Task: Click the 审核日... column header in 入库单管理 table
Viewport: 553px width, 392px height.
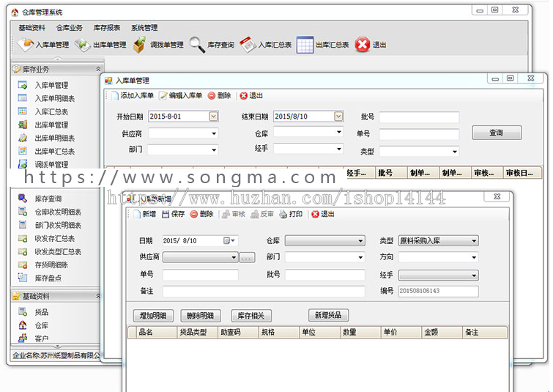Action: pyautogui.click(x=522, y=173)
